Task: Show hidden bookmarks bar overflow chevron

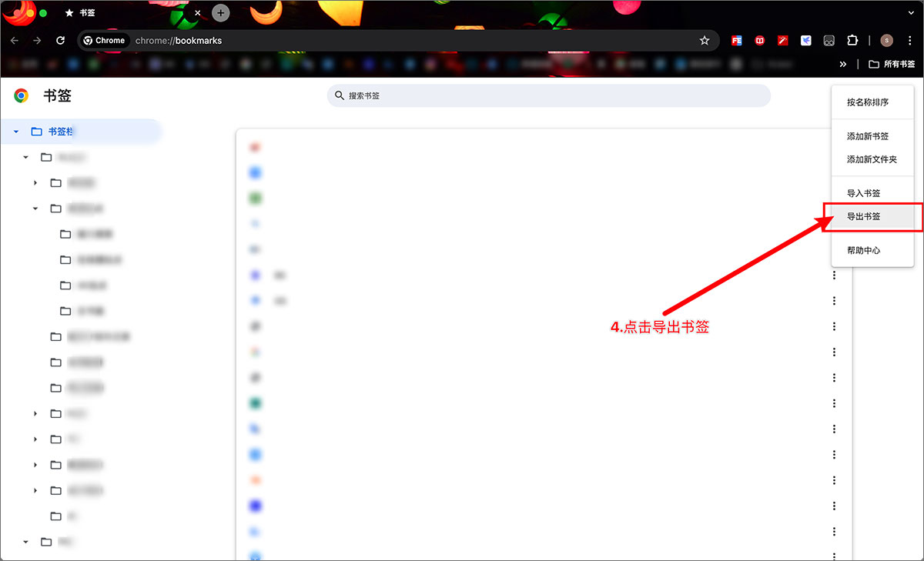Action: click(x=843, y=65)
